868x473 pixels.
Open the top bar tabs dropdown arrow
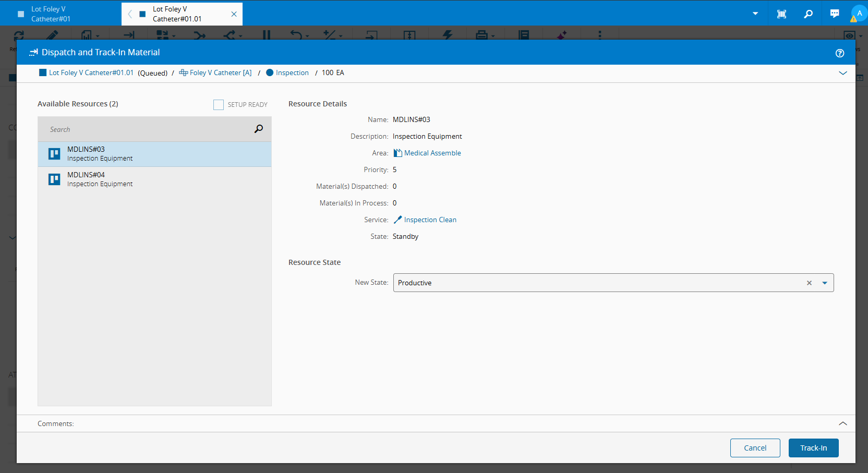[755, 14]
